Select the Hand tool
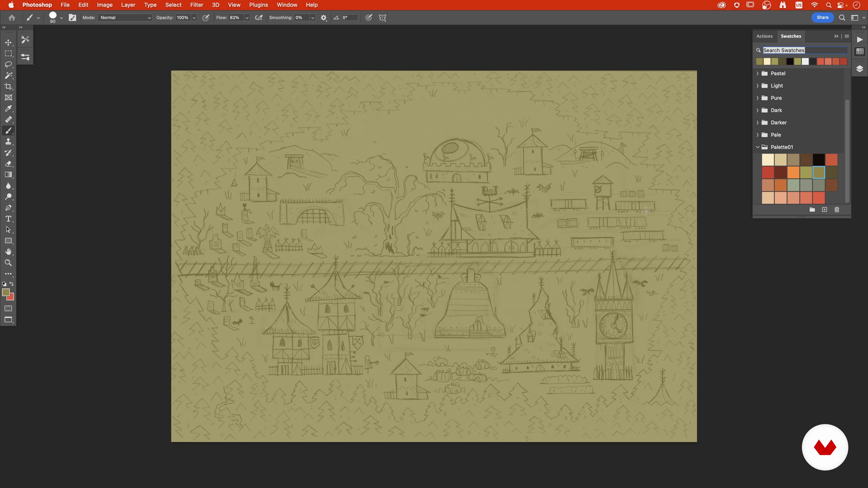This screenshot has width=868, height=488. point(8,252)
